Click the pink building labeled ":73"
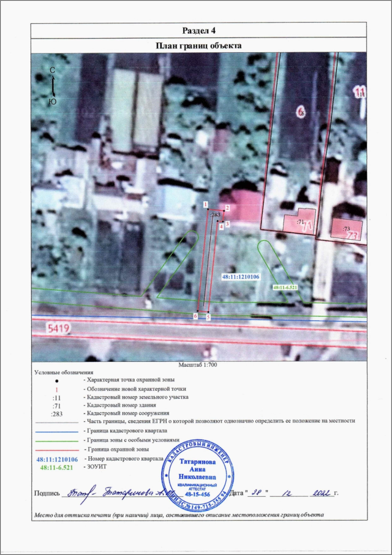The width and height of the screenshot is (392, 555). [x=347, y=228]
